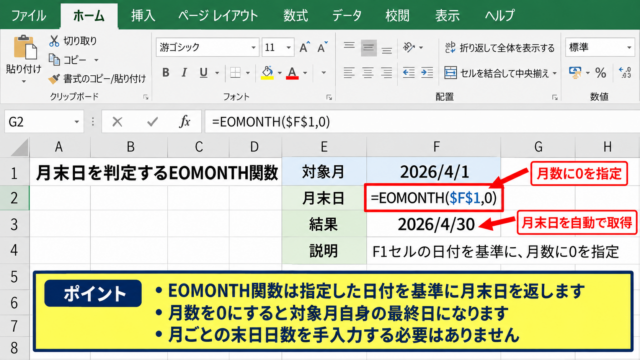Image resolution: width=640 pixels, height=360 pixels.
Task: Increase font size with large A icon
Action: (304, 48)
